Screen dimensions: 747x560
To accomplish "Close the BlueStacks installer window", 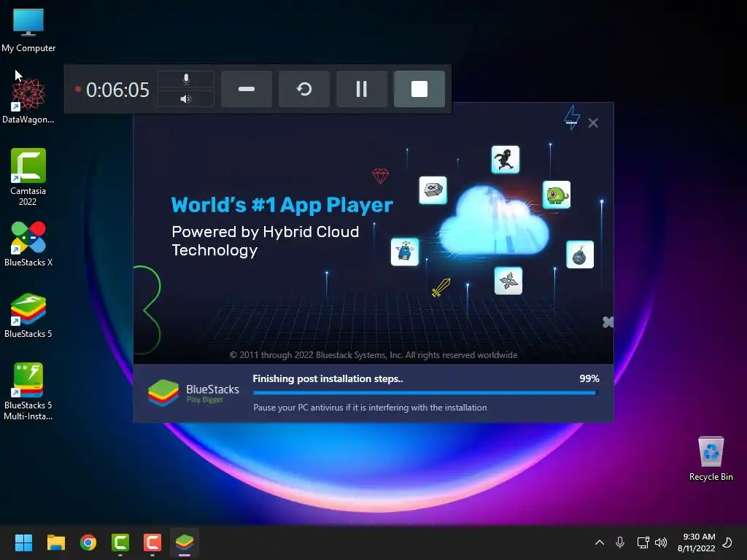I will tap(593, 122).
